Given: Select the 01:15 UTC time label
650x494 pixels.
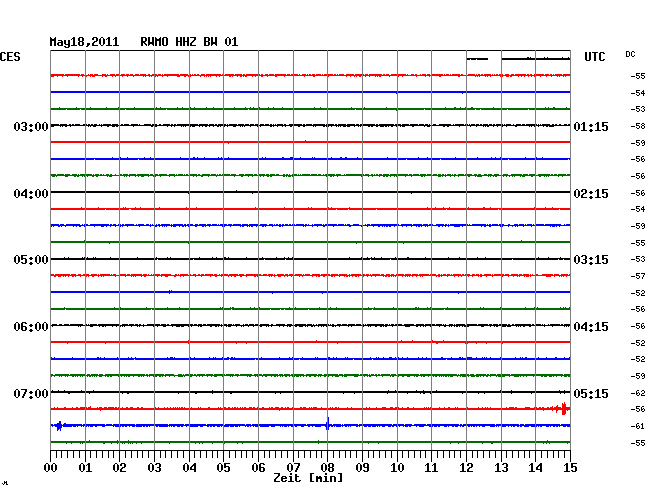Looking at the screenshot, I should tap(591, 127).
